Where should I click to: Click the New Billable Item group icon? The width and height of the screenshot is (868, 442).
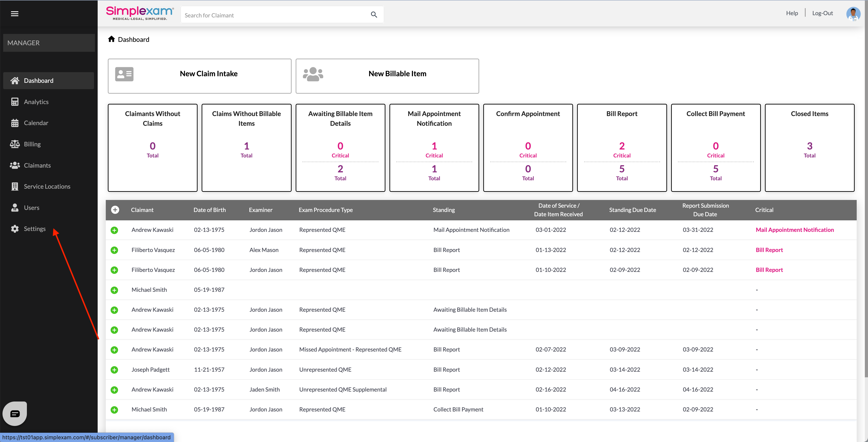pos(313,74)
